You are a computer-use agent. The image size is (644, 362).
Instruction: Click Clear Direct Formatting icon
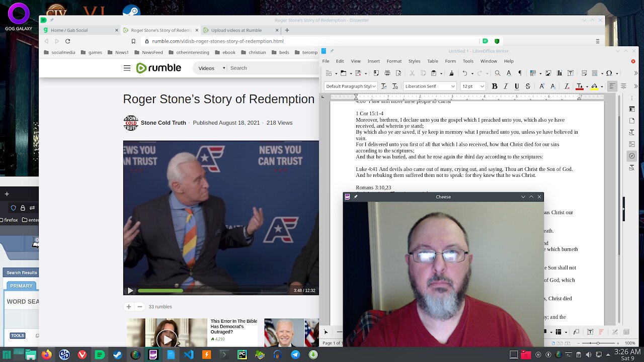567,86
